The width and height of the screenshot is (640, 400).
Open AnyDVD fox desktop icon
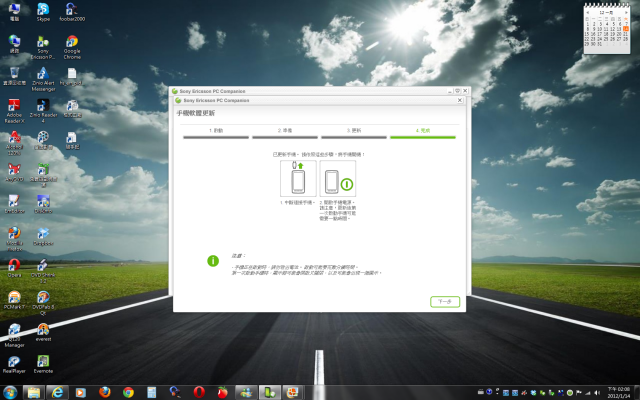pos(14,172)
